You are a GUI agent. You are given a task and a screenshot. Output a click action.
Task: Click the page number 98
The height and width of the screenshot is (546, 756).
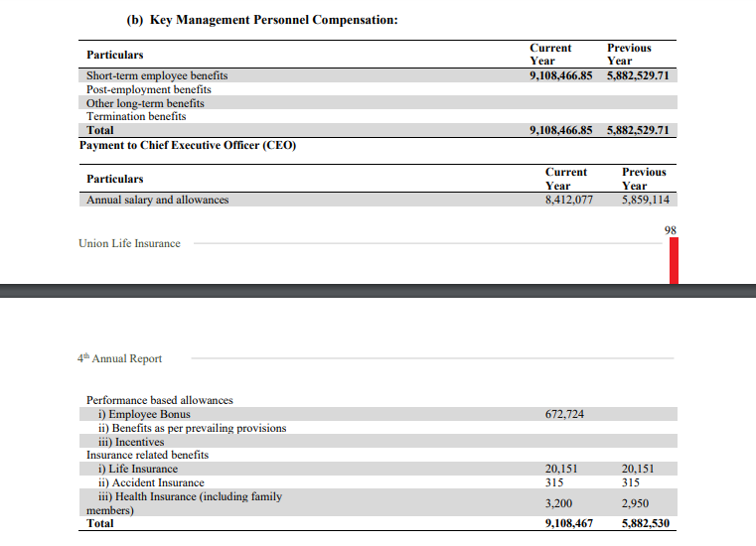click(672, 230)
